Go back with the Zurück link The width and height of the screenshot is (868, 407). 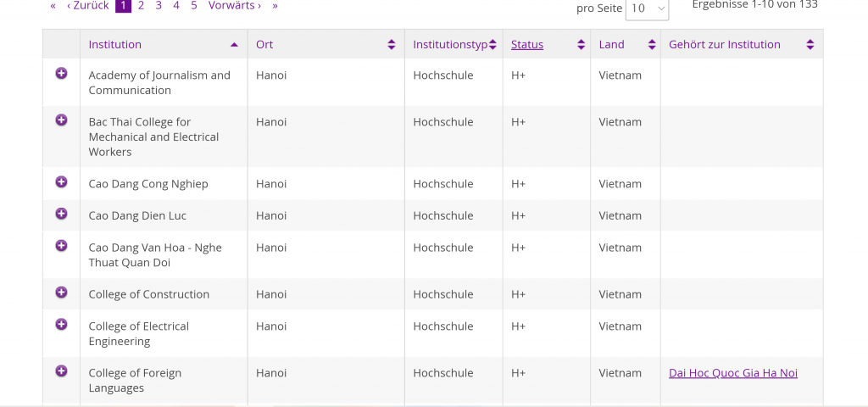(88, 6)
